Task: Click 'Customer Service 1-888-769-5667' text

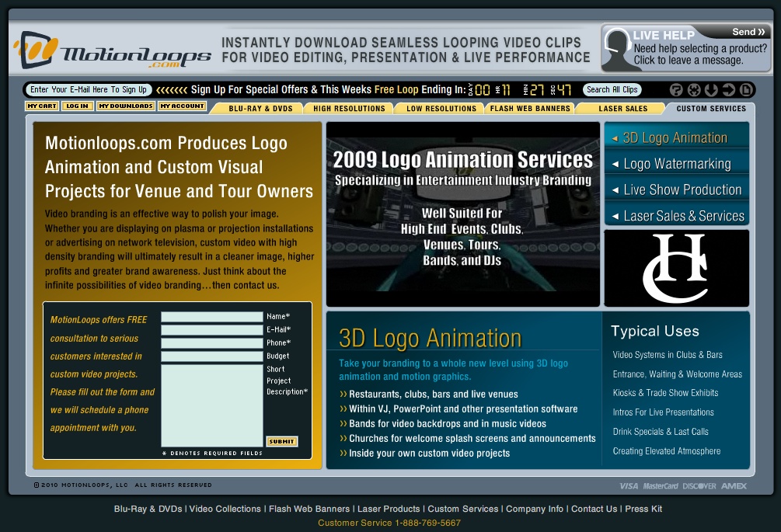Action: [x=389, y=523]
